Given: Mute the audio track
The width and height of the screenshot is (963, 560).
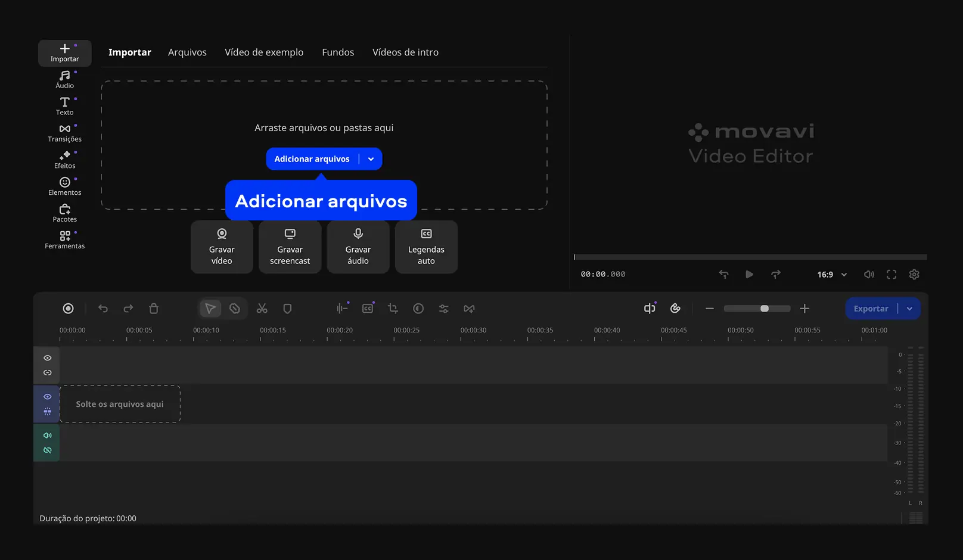Looking at the screenshot, I should point(48,435).
